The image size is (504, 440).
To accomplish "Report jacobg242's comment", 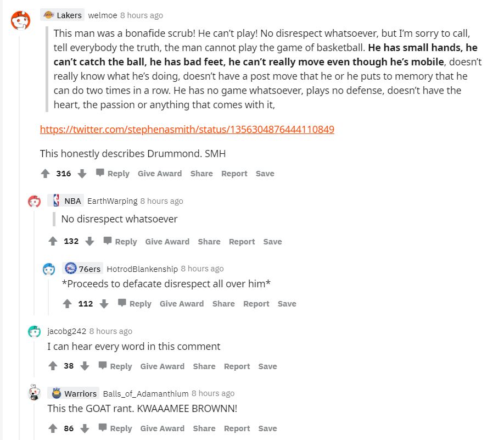I will (x=237, y=366).
